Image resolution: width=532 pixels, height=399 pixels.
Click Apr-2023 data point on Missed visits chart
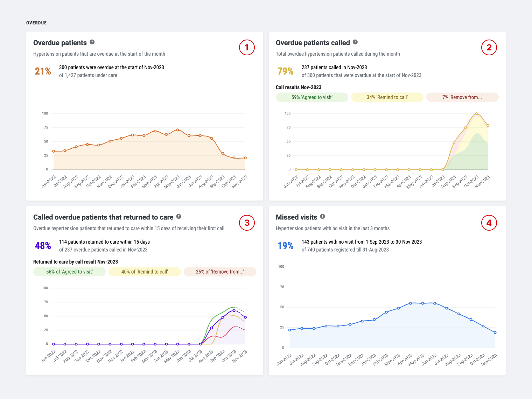(411, 303)
